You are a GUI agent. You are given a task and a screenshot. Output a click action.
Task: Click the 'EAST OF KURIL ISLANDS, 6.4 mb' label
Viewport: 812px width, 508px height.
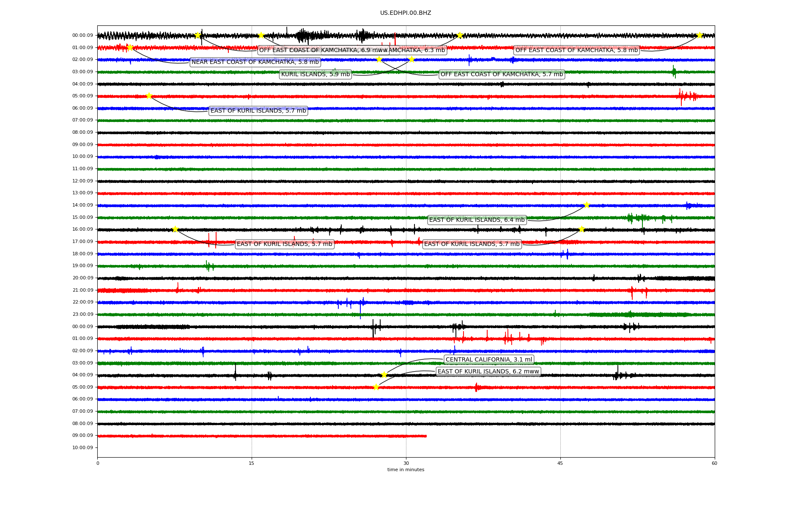click(477, 220)
